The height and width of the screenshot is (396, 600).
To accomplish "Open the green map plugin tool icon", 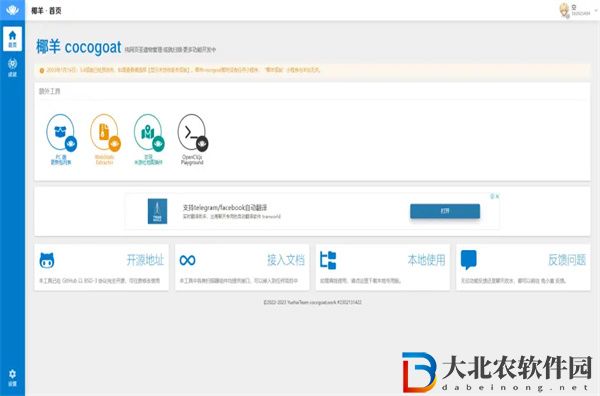I will (148, 132).
